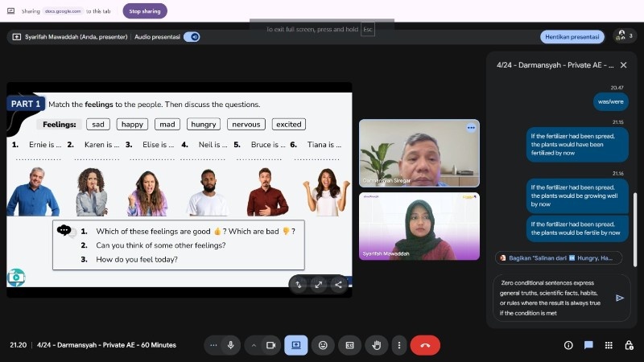This screenshot has width=644, height=362.
Task: Click the 'mad' feeling word box
Action: pyautogui.click(x=167, y=125)
